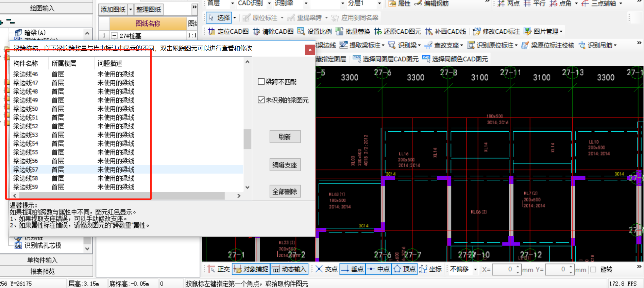Screen dimensions: 644x288
Task: Enable the 梁跨不匹配 checkbox
Action: [x=261, y=82]
